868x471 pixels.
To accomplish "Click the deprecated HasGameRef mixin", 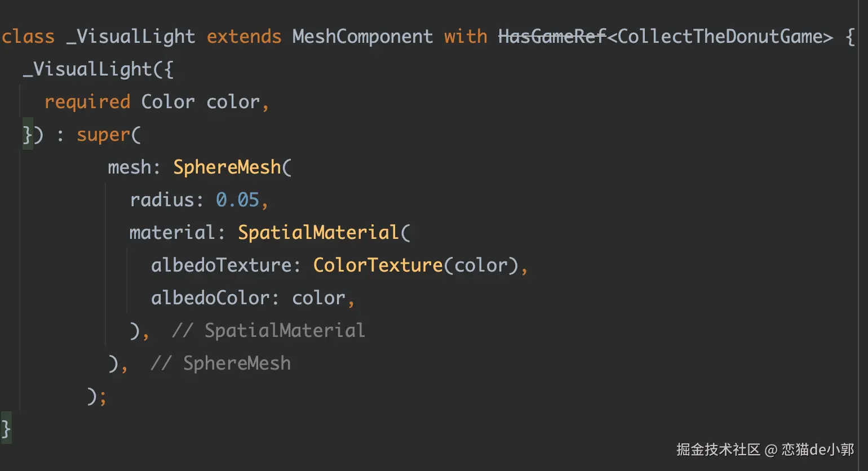I will point(552,37).
